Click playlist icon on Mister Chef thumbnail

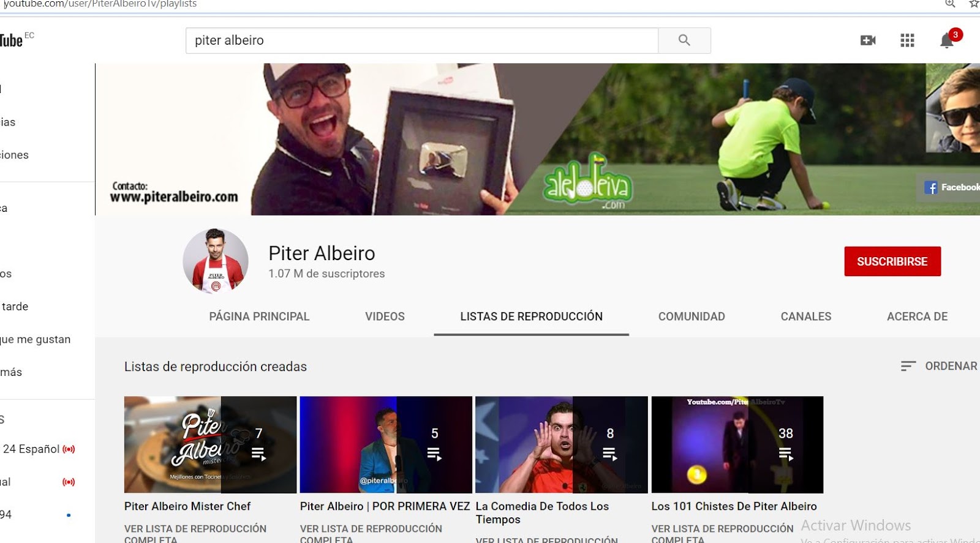pos(258,454)
